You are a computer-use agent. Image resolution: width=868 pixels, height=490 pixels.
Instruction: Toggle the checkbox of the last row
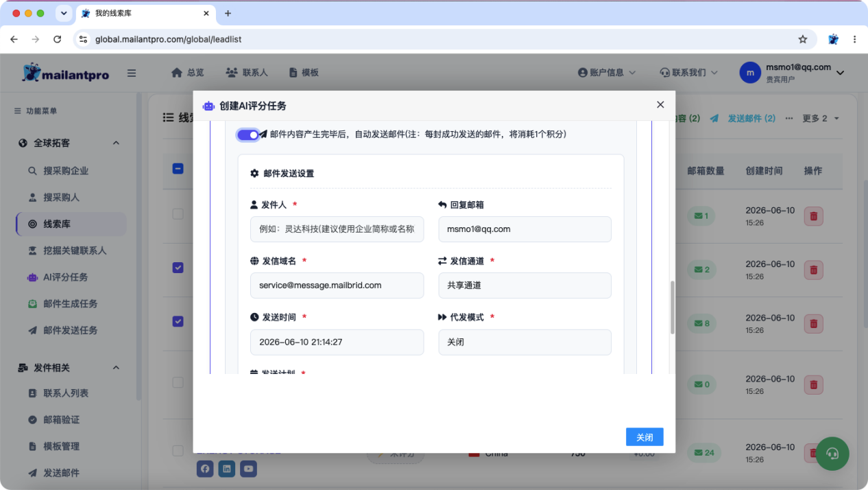178,451
